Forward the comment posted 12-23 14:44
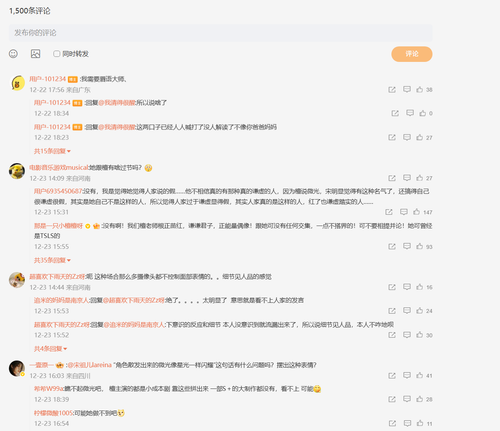 392,287
